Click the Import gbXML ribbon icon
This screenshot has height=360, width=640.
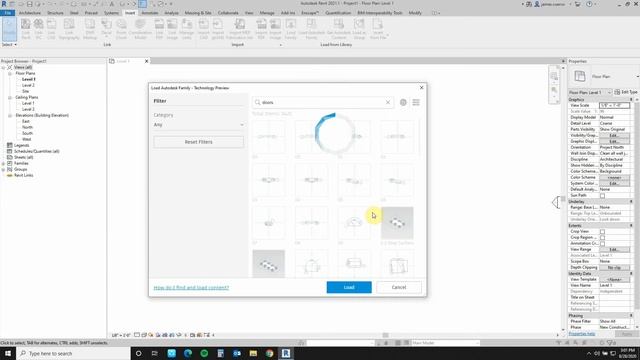coord(218,29)
